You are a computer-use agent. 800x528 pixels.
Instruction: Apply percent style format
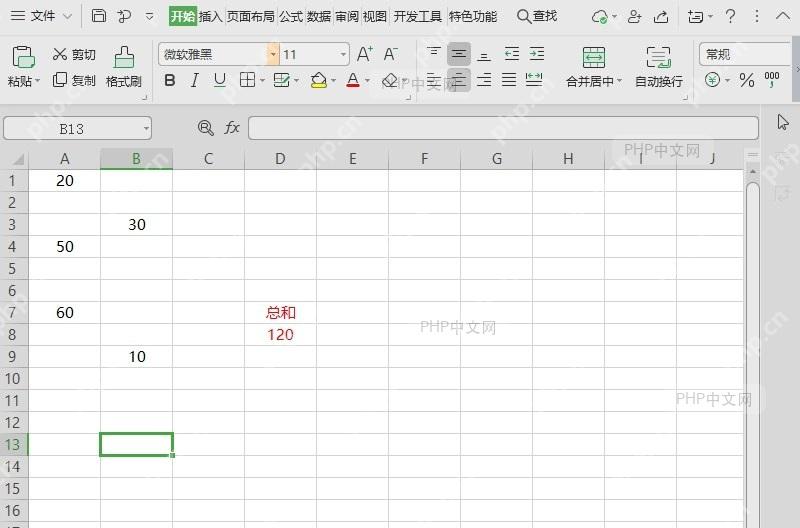tap(746, 80)
